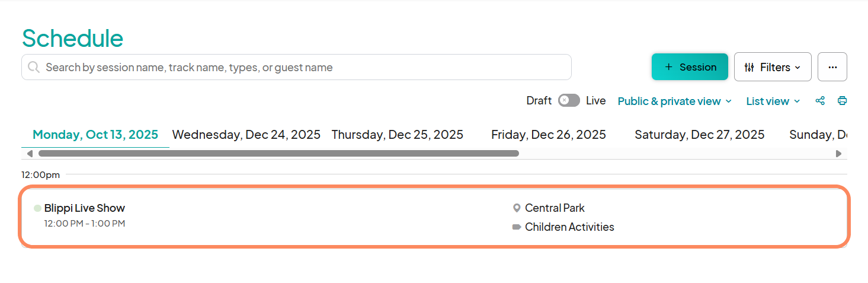Open the Public & private view dropdown
Screen dimensions: 868x283
coord(675,101)
